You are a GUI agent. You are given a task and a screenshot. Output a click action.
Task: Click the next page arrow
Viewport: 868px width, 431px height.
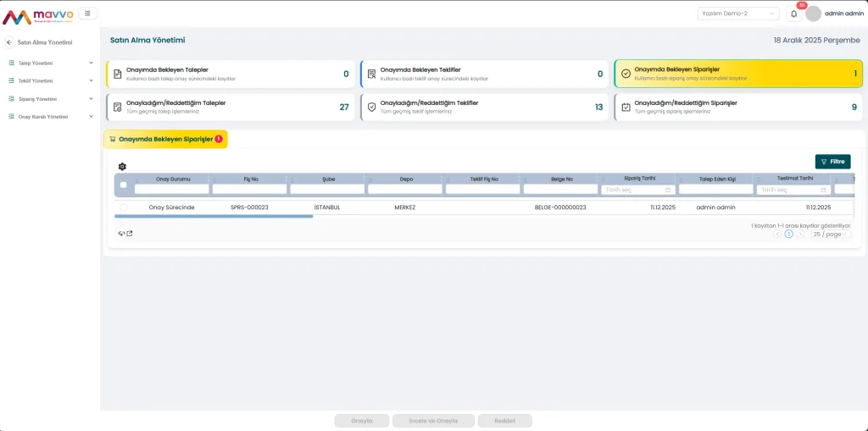[x=800, y=234]
